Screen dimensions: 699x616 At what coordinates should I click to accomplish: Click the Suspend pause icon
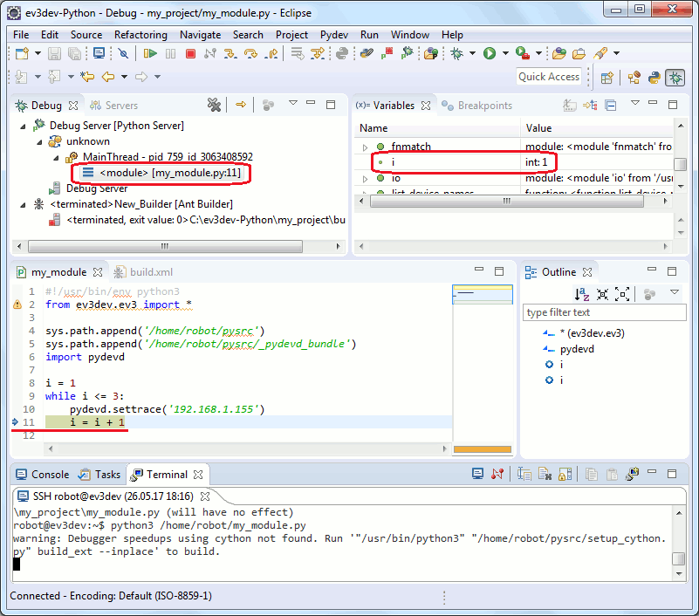tap(170, 53)
